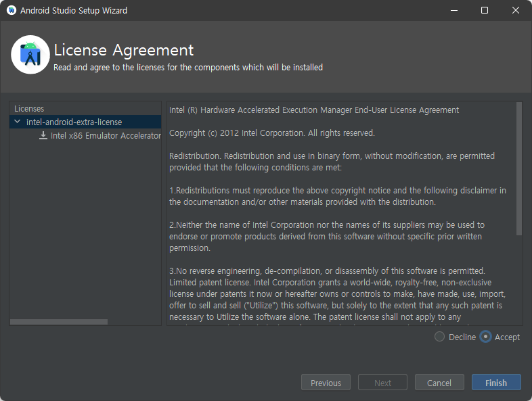Click the Android Studio logo in the header
The image size is (532, 401).
tap(30, 55)
